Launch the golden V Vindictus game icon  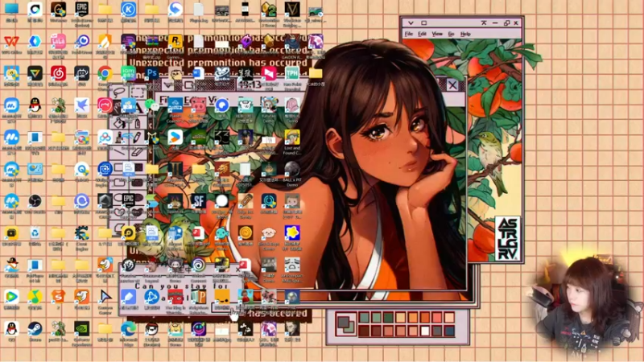point(292,10)
